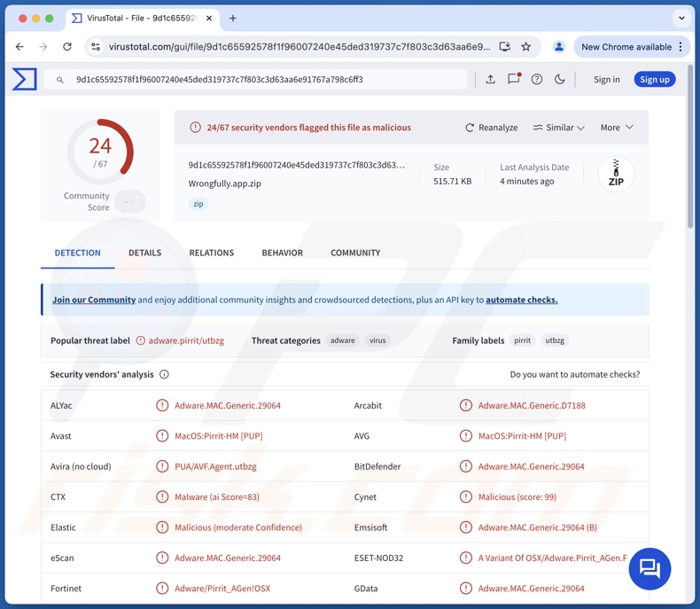The height and width of the screenshot is (609, 700).
Task: Click the automate checks link
Action: (521, 300)
